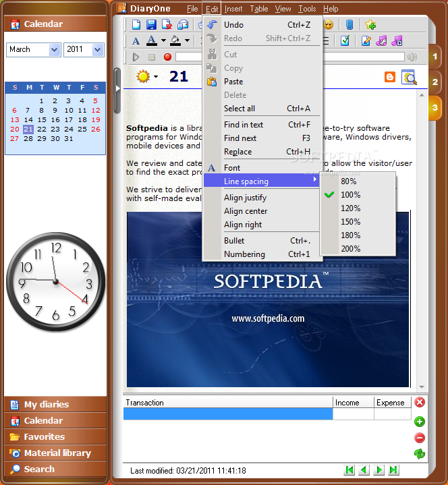Viewport: 448px width, 485px height.
Task: Click the sun weather icon
Action: pos(143,76)
